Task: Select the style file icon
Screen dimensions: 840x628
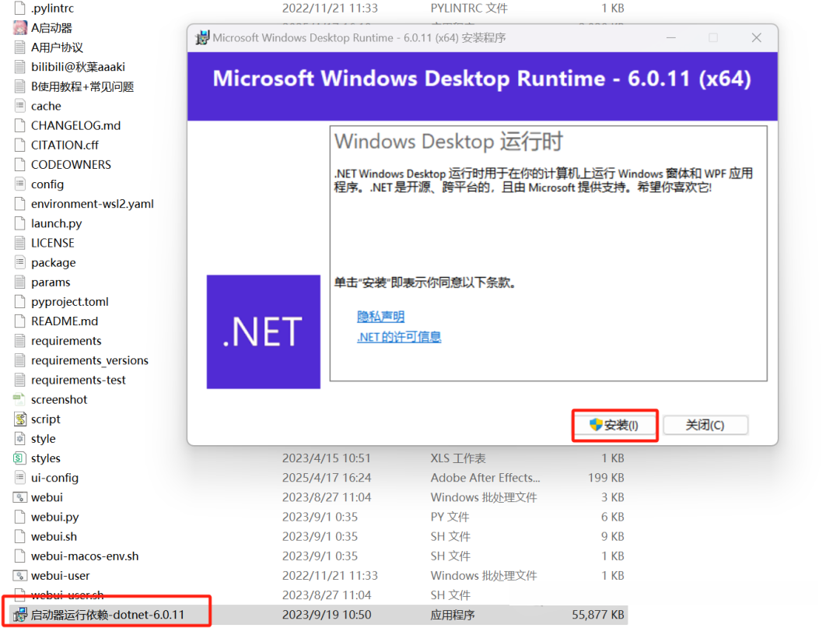Action: [19, 438]
